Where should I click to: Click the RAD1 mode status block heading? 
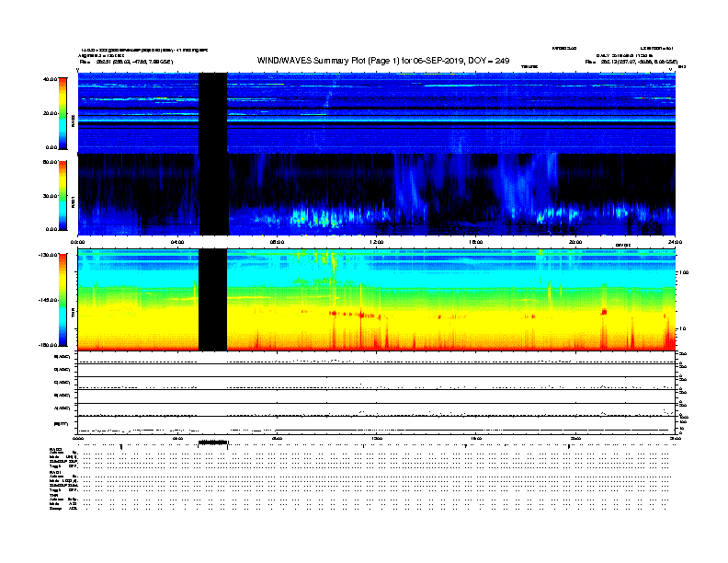(56, 472)
